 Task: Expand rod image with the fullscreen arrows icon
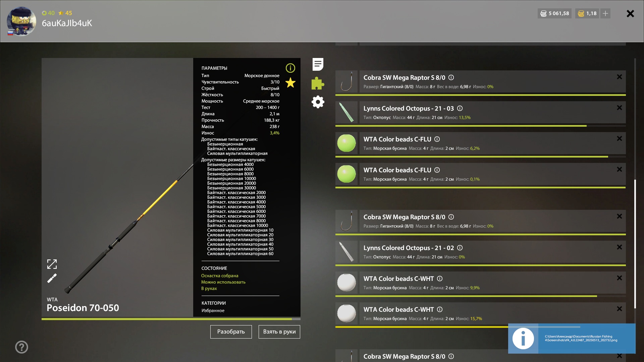tap(52, 264)
